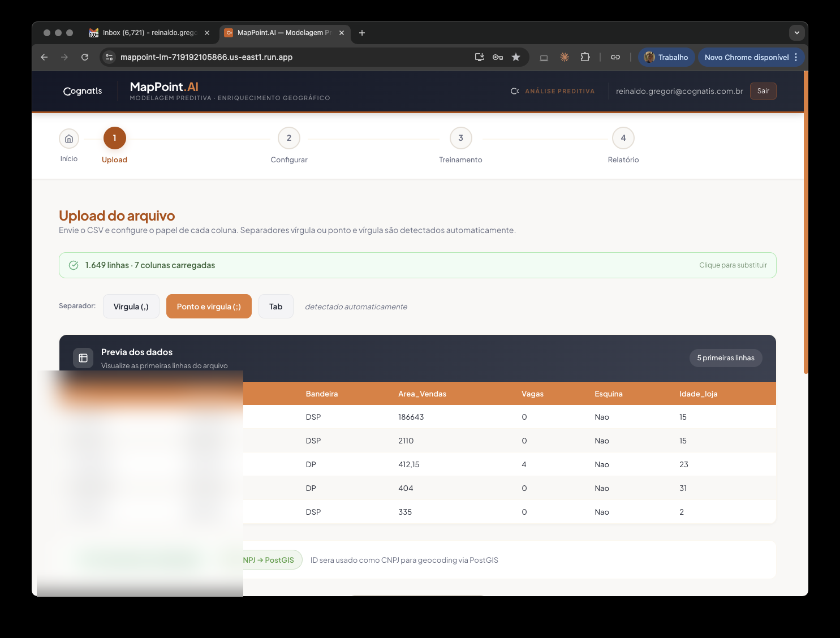The image size is (840, 638).
Task: Click the Cognatis logo in header
Action: [83, 91]
